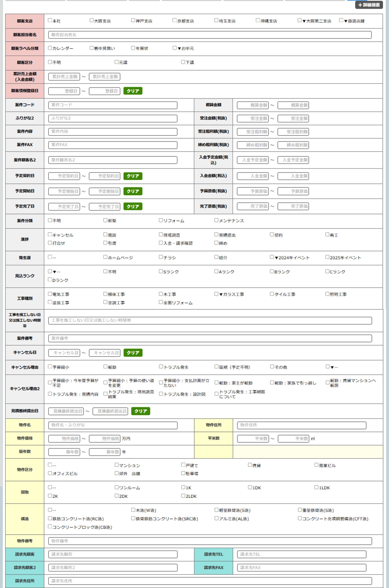The image size is (389, 588).
Task: Select the その他 cancel reason
Action: (272, 367)
